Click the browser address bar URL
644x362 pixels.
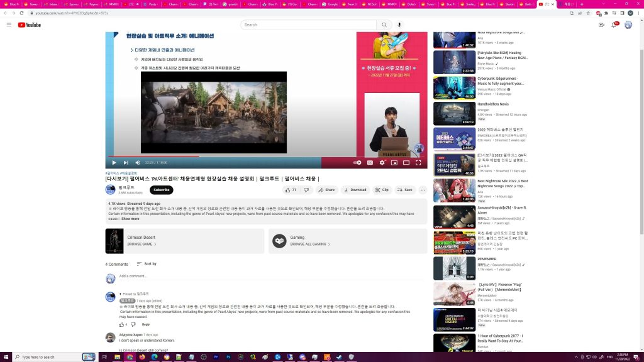point(72,13)
